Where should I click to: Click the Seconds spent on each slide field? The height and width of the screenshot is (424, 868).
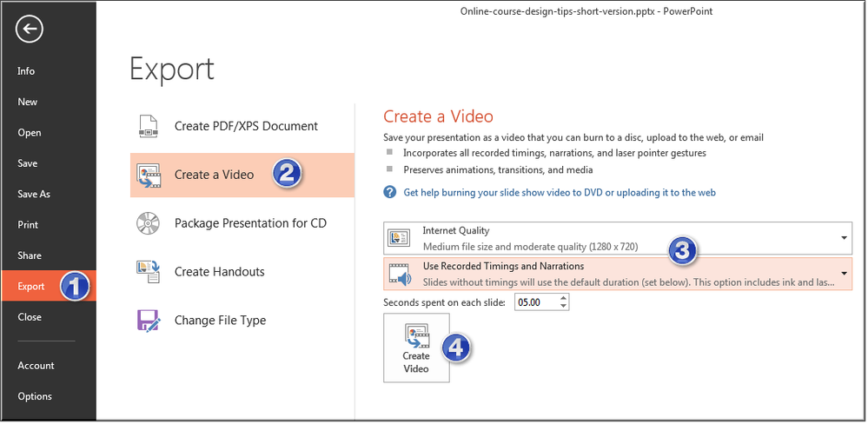(536, 302)
